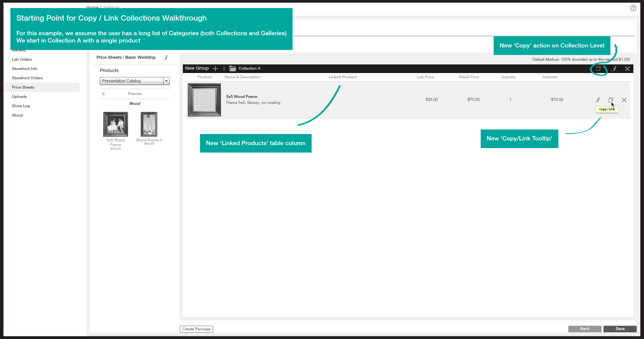
Task: Delete the 5x5 Wood Frame row
Action: tap(624, 100)
